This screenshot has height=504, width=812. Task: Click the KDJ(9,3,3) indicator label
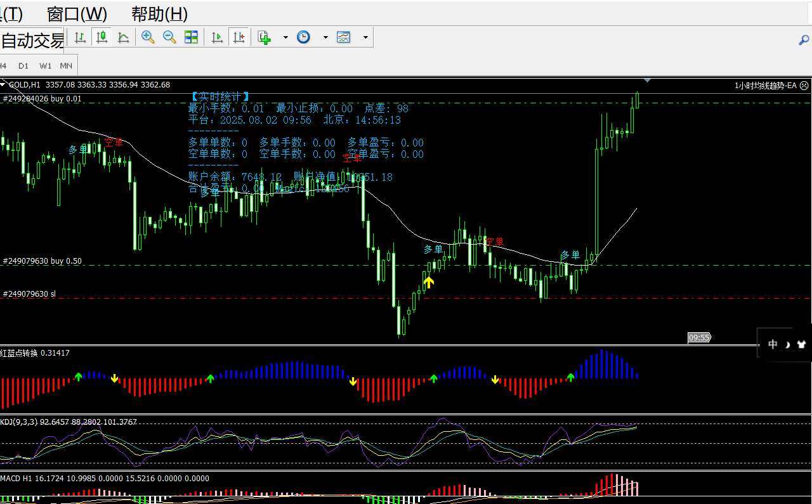click(69, 422)
